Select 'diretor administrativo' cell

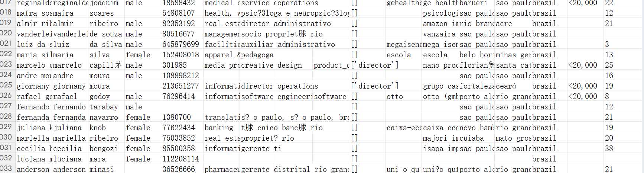(276, 23)
